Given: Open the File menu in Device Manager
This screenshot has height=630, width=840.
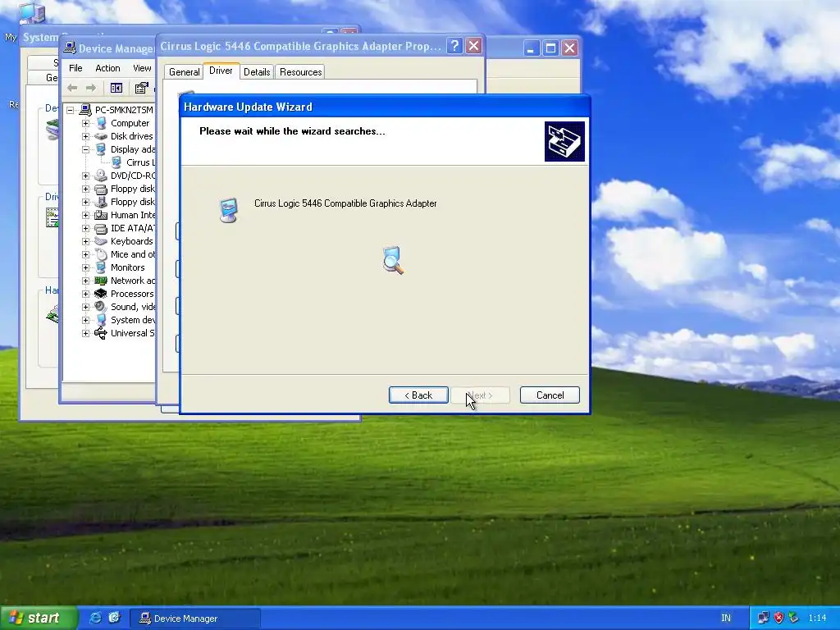Looking at the screenshot, I should click(75, 68).
